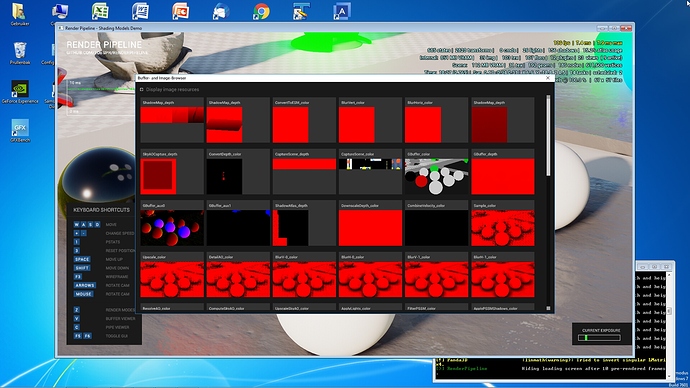This screenshot has width=690, height=388.
Task: Click the Z render modes key label
Action: tap(77, 310)
